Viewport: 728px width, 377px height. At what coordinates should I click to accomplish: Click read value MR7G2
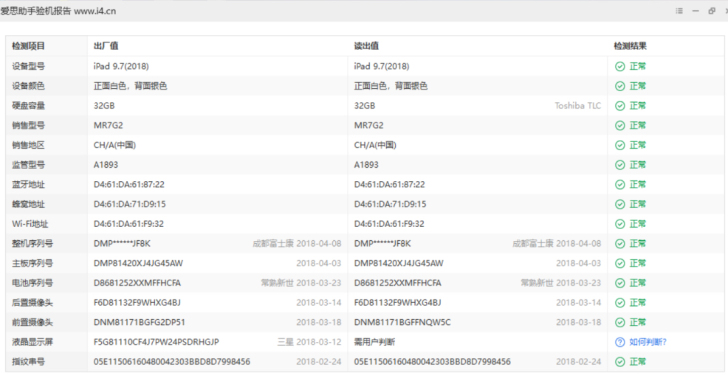coord(369,125)
